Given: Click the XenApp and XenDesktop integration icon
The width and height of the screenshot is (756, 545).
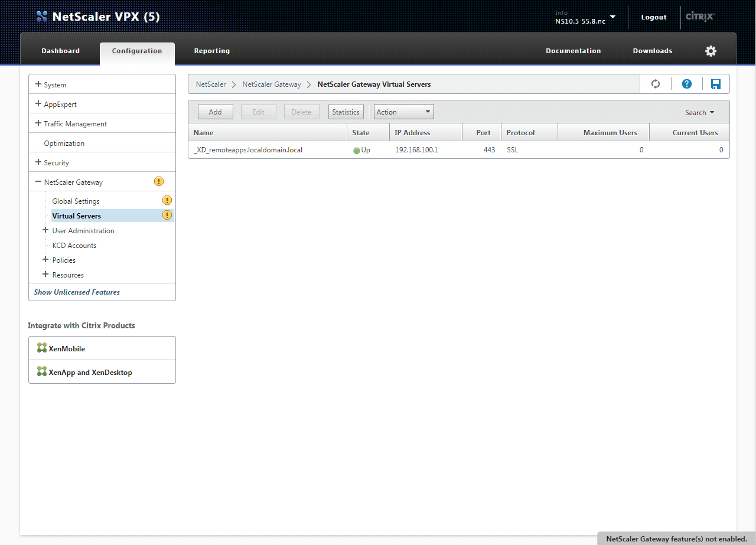Looking at the screenshot, I should (41, 371).
